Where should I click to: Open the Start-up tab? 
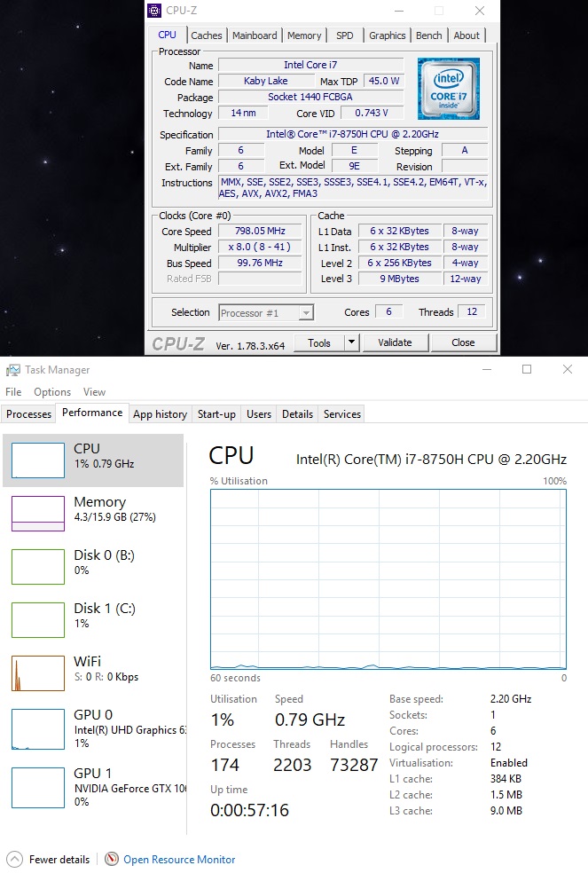pos(216,414)
